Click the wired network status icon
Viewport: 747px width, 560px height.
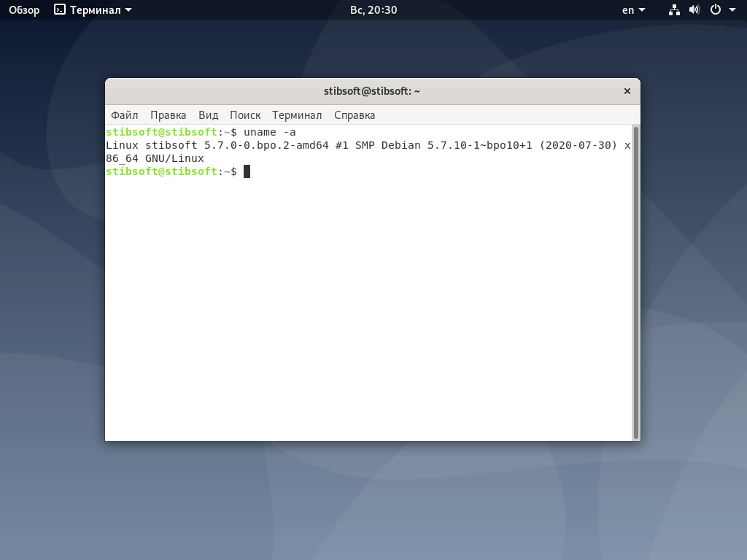(x=674, y=10)
